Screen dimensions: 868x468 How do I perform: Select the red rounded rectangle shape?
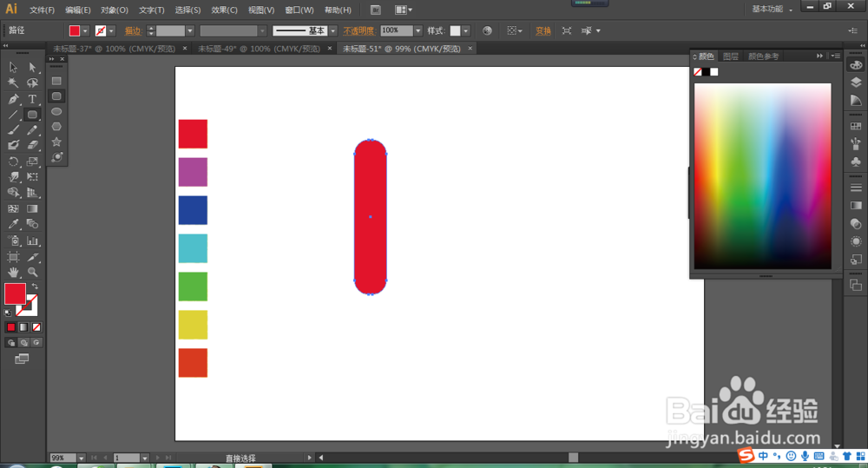coord(371,217)
